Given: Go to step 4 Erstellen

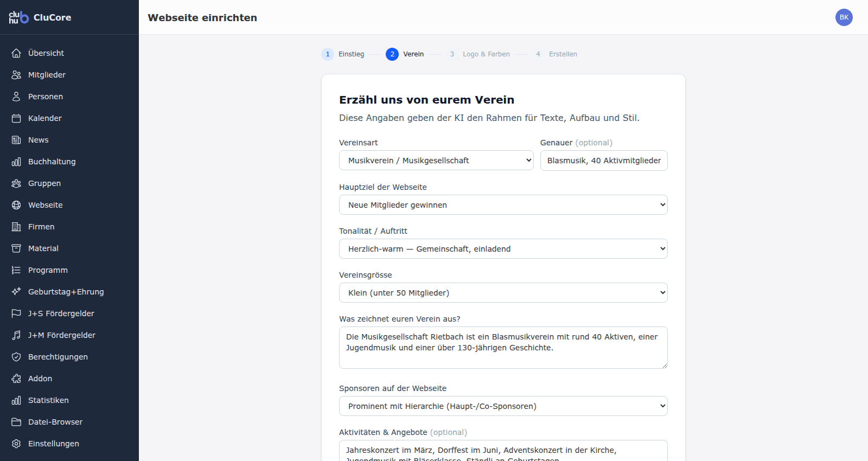Looking at the screenshot, I should [554, 54].
